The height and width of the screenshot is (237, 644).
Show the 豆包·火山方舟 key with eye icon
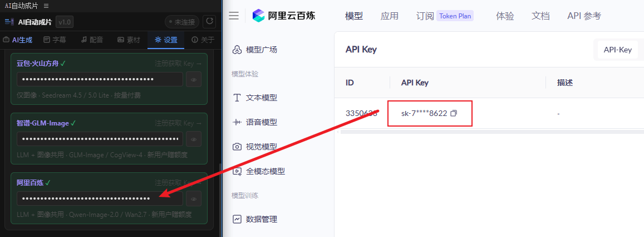coord(194,79)
